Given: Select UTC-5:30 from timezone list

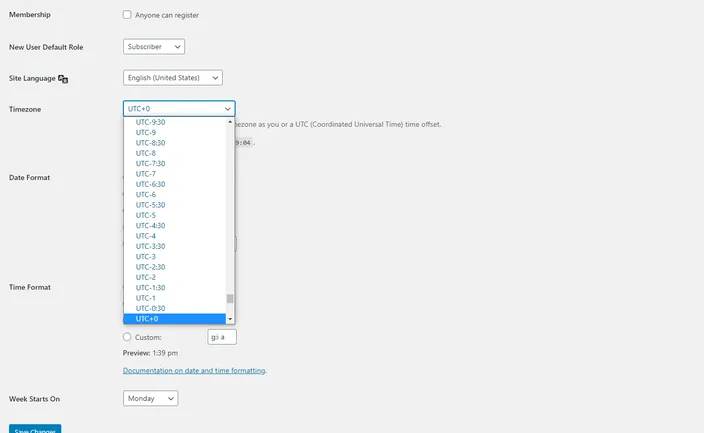Looking at the screenshot, I should pyautogui.click(x=175, y=205).
